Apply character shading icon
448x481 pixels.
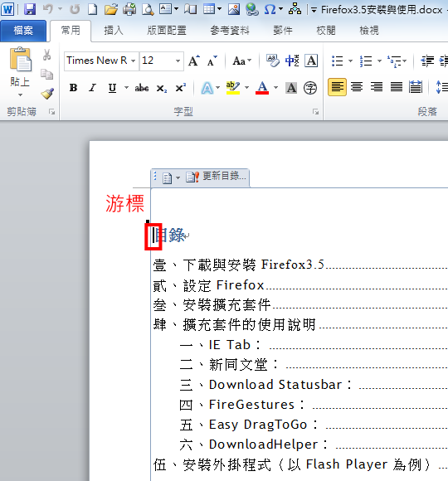(291, 88)
